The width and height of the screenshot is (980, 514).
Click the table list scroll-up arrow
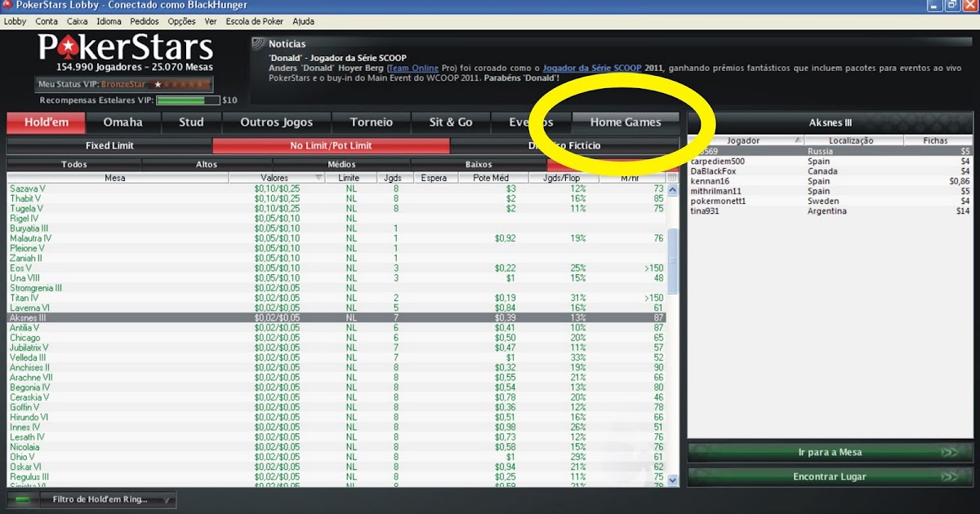[x=673, y=189]
